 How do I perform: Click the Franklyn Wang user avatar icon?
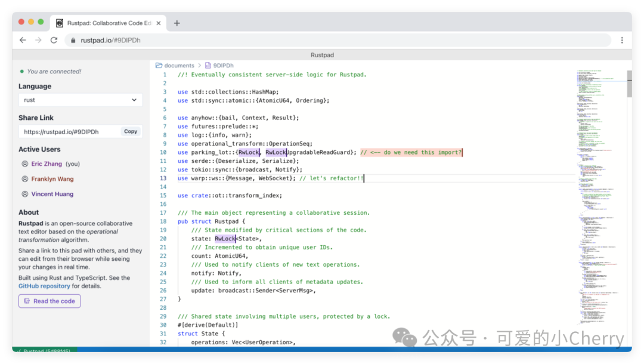click(x=25, y=179)
